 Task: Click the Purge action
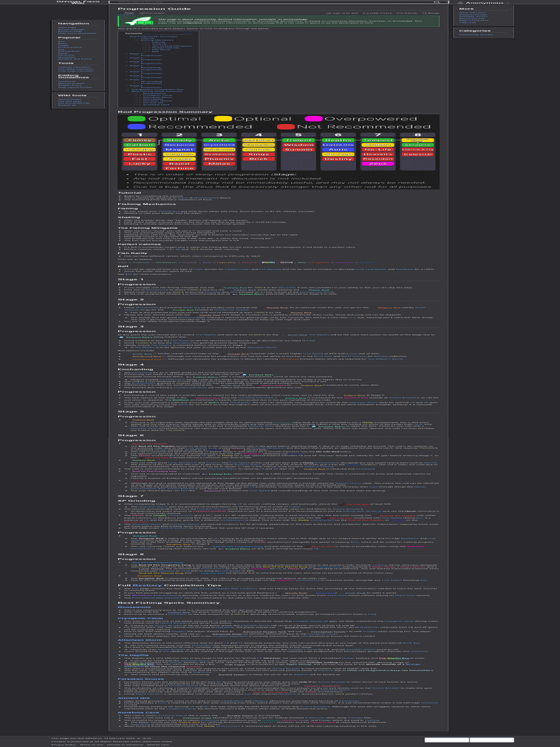point(430,13)
